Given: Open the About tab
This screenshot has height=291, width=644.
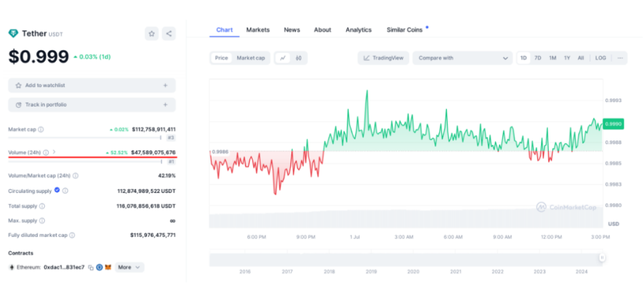Looking at the screenshot, I should pos(323,30).
